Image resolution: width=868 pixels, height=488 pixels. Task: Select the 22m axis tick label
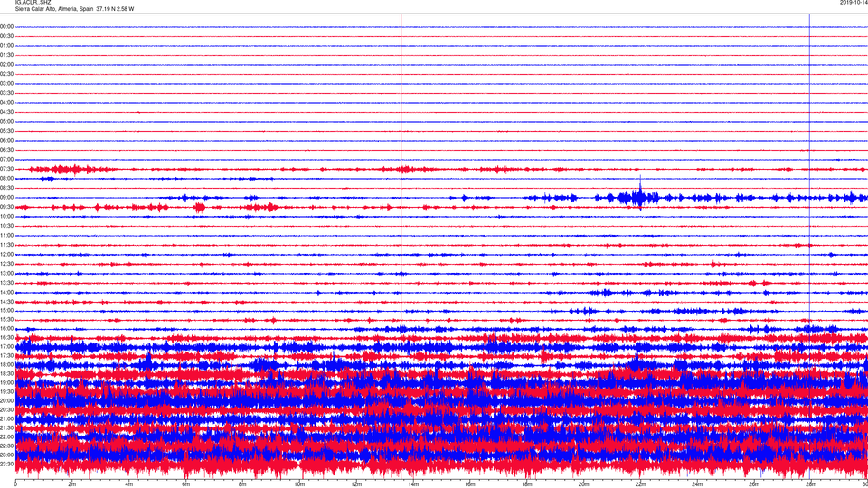tap(640, 484)
